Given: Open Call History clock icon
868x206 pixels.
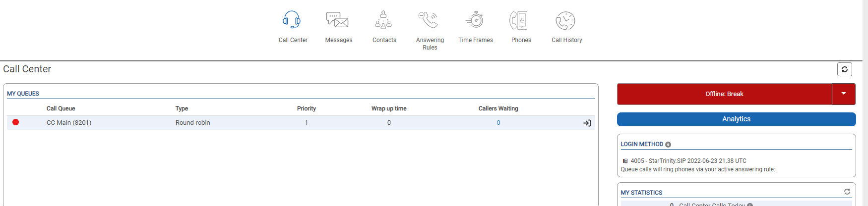Looking at the screenshot, I should coord(565,20).
